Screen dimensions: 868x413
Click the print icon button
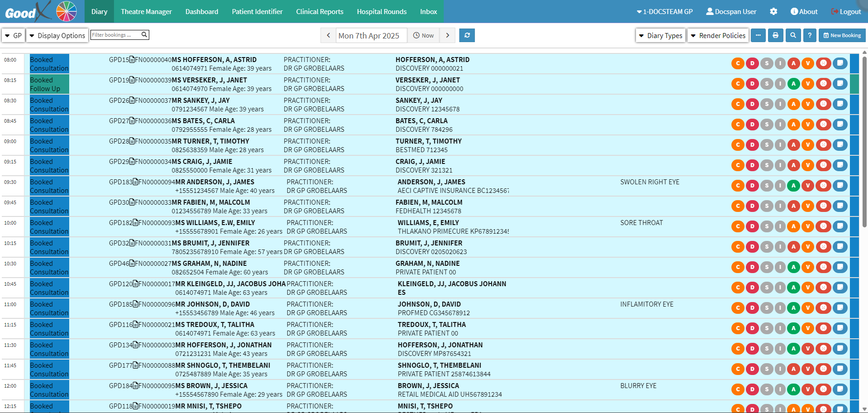tap(775, 35)
